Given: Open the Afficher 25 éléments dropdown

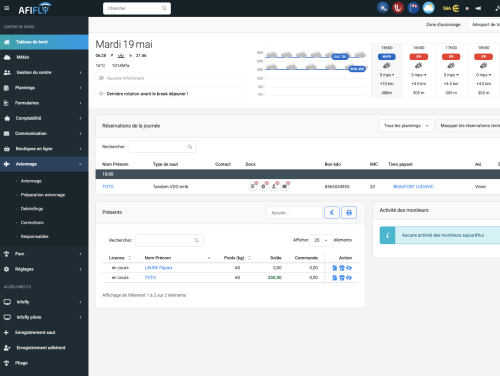Looking at the screenshot, I should [321, 240].
